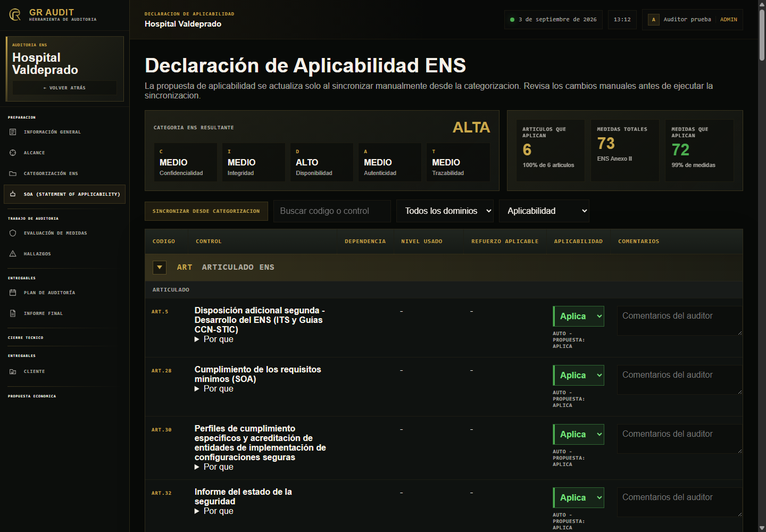Click Volver Atrás button
Viewport: 766px width, 532px height.
[64, 88]
